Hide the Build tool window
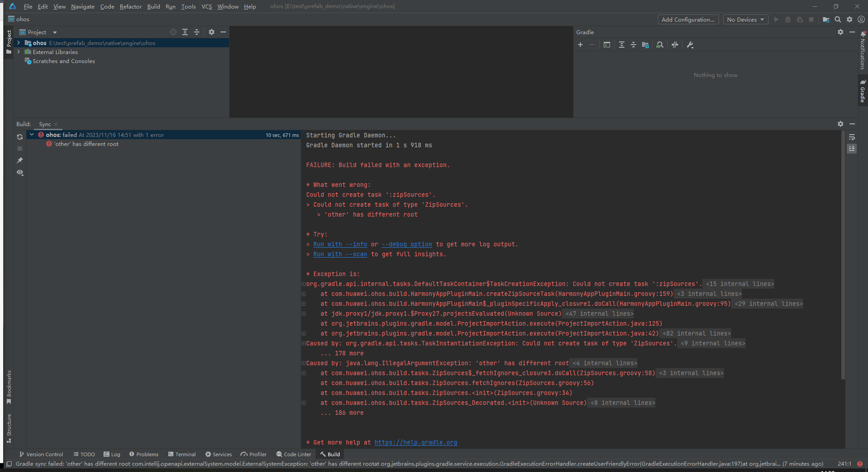 852,124
